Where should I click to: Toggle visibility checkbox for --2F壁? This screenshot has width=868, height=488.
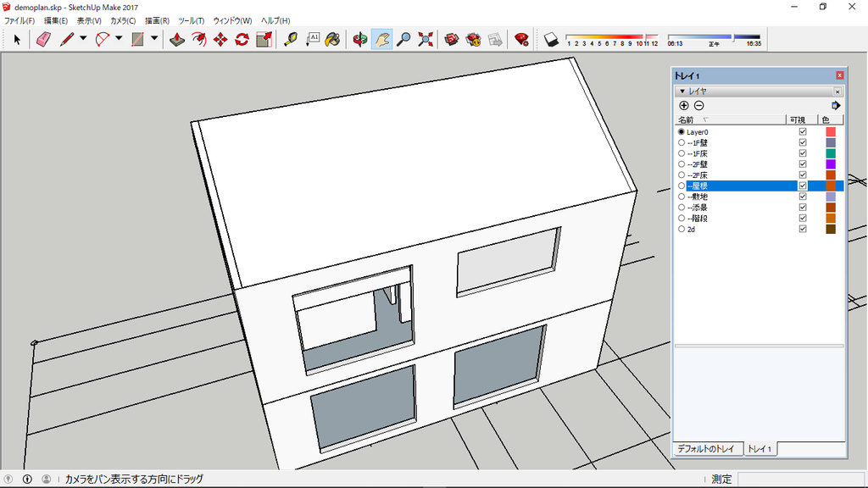coord(803,164)
